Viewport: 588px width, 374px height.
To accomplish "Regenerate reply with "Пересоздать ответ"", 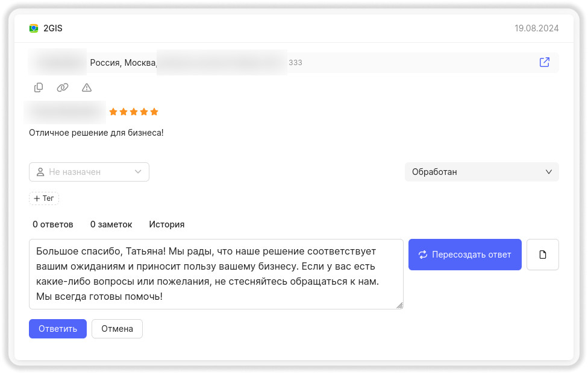I will [464, 255].
